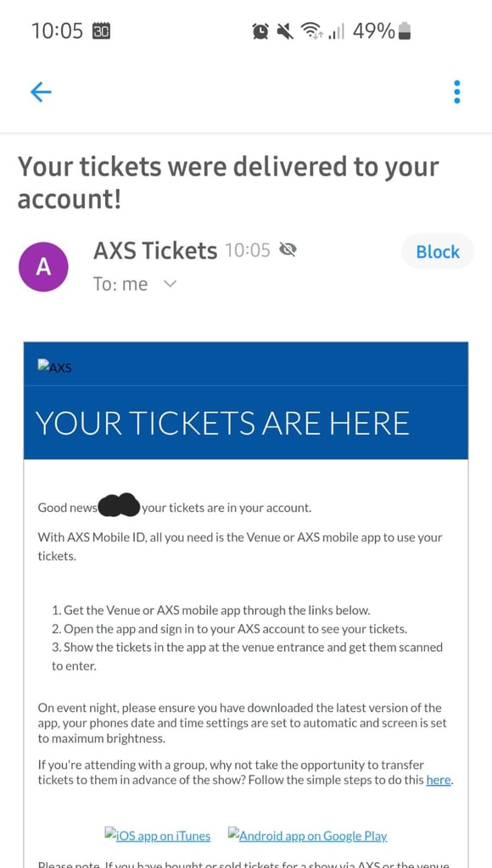Tap the purple AXS sender avatar
The height and width of the screenshot is (868, 492).
click(x=43, y=267)
